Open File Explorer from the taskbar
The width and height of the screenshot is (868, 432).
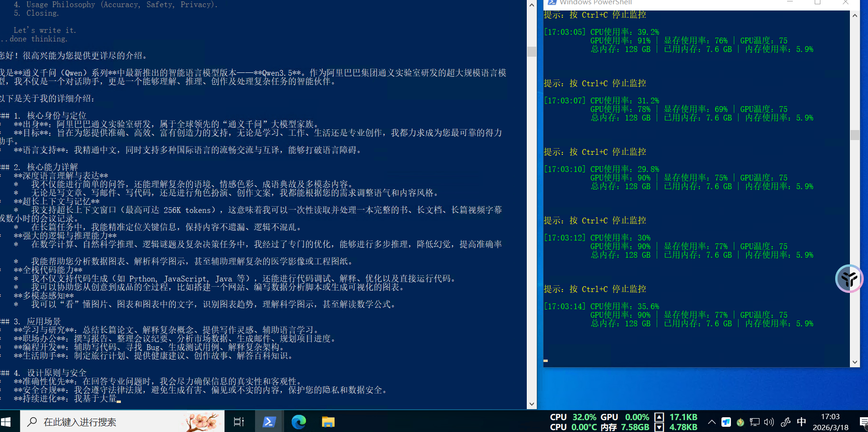tap(328, 422)
